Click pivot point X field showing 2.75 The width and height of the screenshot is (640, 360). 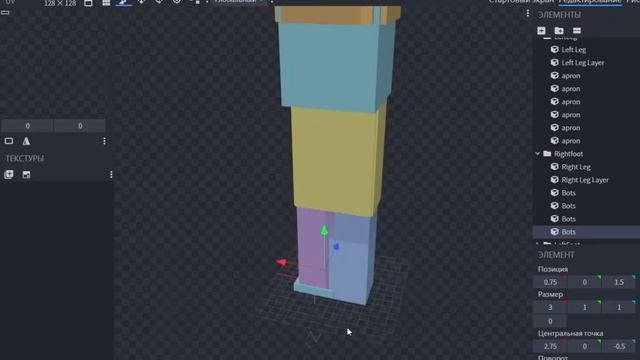tap(550, 346)
